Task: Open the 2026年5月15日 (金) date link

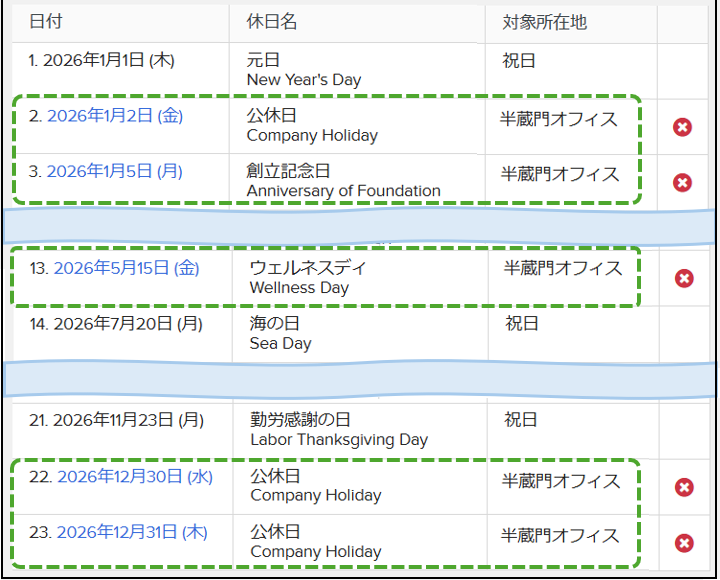Action: coord(126,268)
